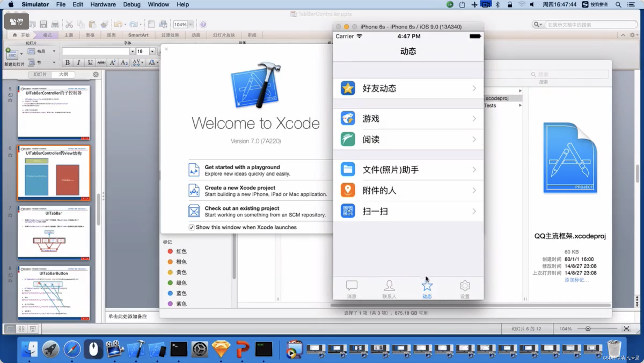Open ribbon settings gear dropdown
Image resolution: width=644 pixels, height=363 pixels.
[634, 35]
